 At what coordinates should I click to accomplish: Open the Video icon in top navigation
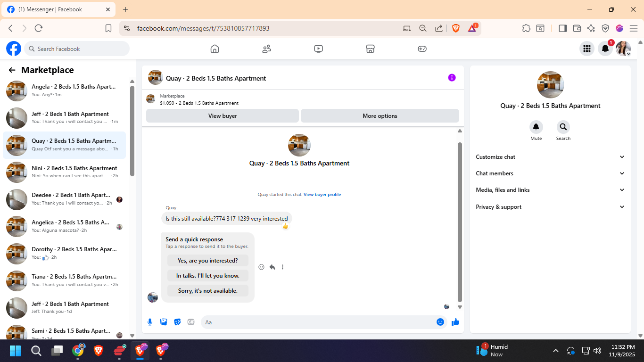(318, 49)
